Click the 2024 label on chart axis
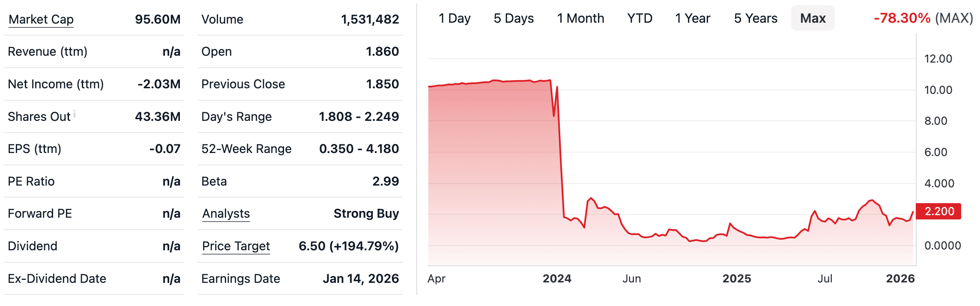The width and height of the screenshot is (980, 306). (x=557, y=279)
